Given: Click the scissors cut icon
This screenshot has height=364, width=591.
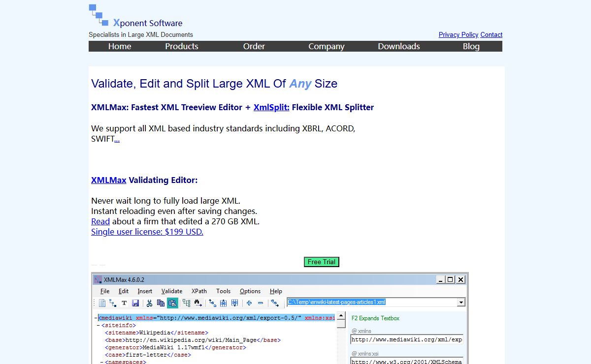Looking at the screenshot, I should 149,303.
